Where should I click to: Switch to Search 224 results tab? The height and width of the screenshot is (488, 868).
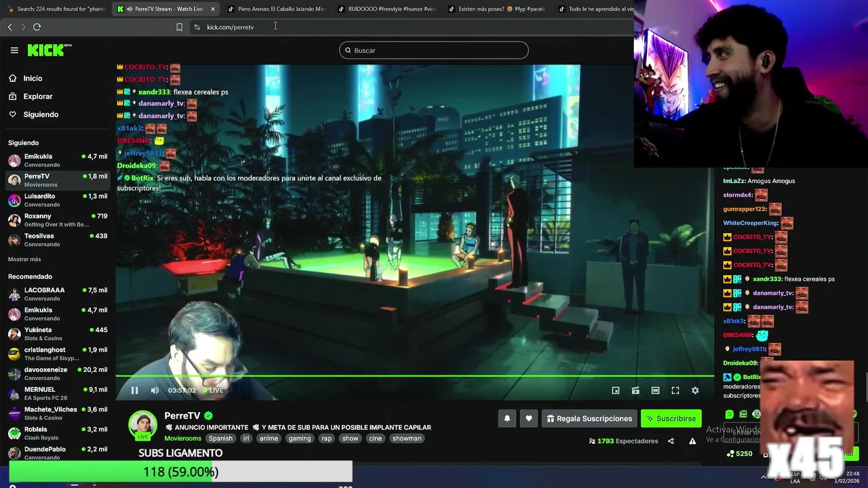[x=56, y=9]
